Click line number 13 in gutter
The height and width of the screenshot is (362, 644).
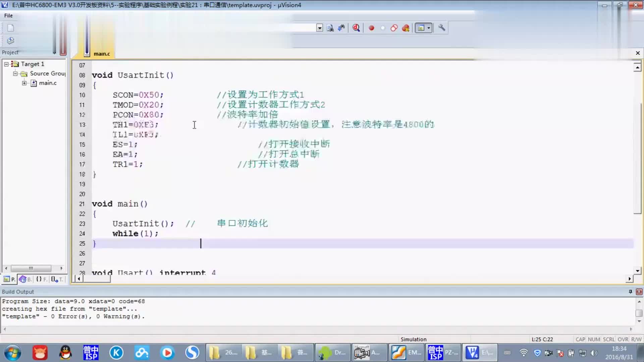pos(82,125)
